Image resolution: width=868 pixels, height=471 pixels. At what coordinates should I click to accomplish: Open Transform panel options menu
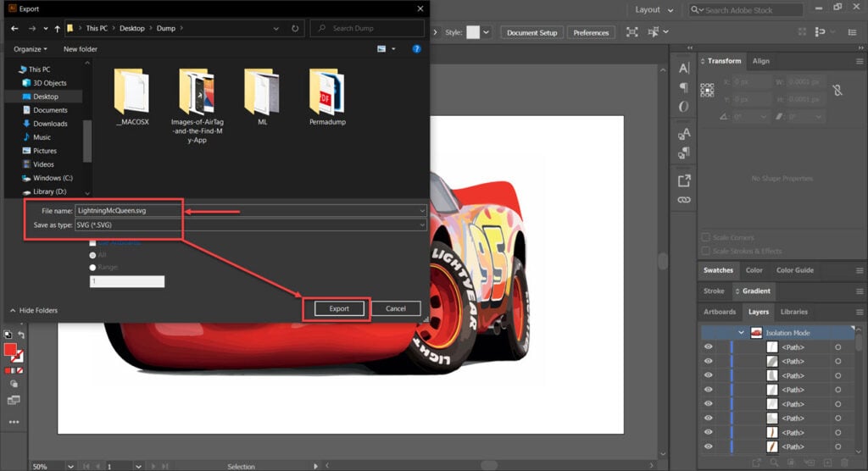(x=860, y=61)
